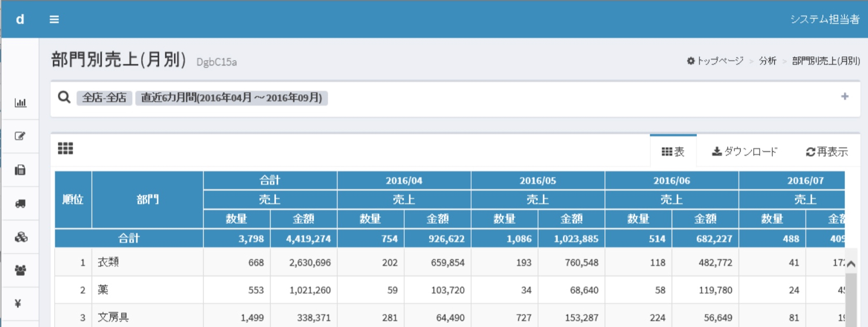
Task: Click the ダウンロード button
Action: (x=744, y=152)
